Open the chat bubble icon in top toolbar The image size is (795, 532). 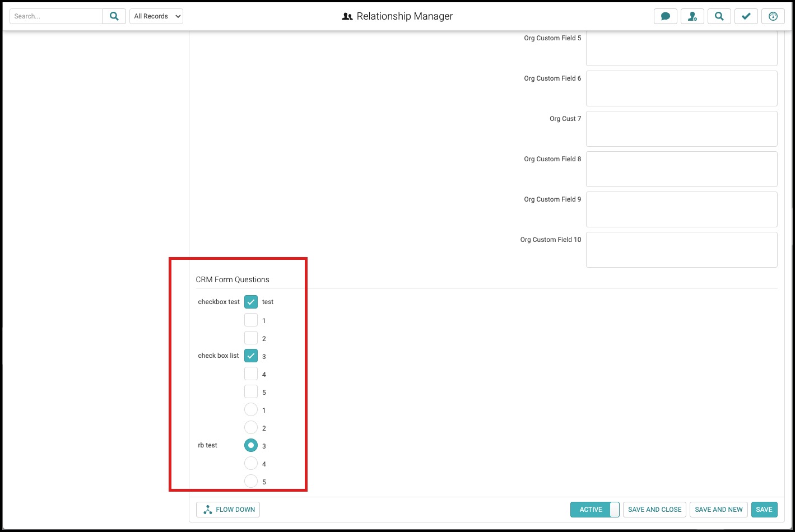point(666,16)
